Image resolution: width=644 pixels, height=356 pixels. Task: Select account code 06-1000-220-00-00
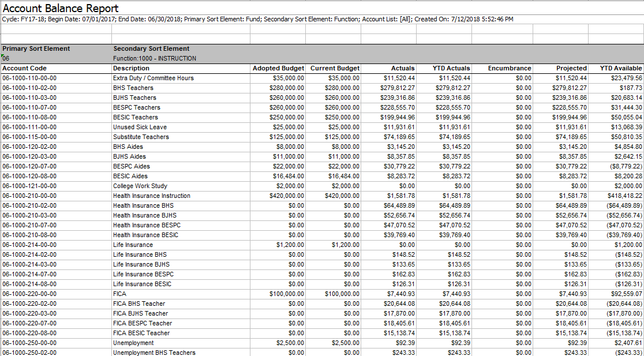[x=29, y=294]
